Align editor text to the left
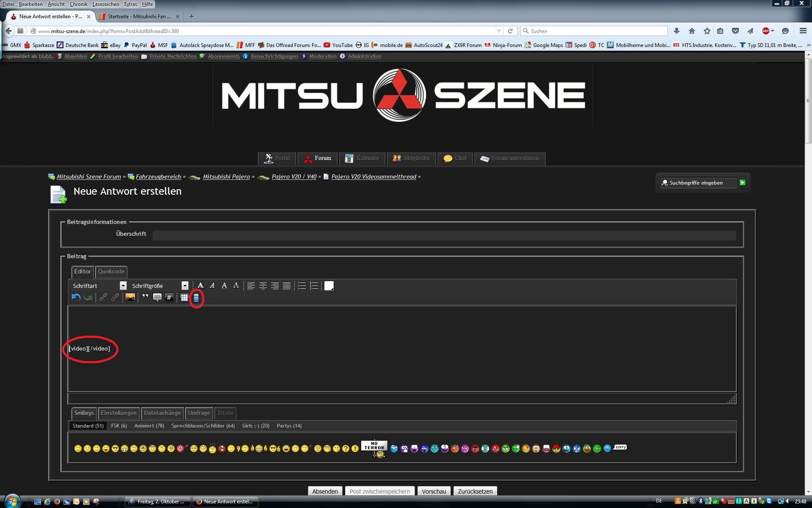This screenshot has height=508, width=812. coord(251,286)
